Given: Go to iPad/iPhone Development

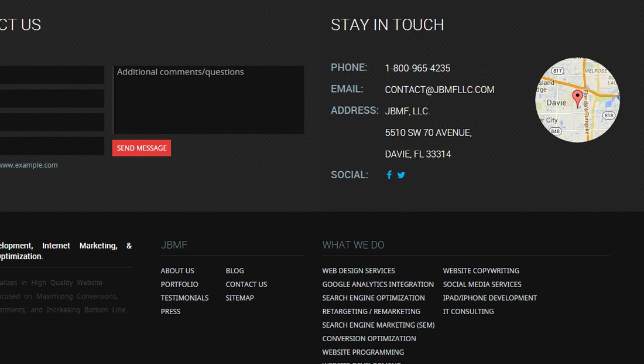Looking at the screenshot, I should (x=490, y=298).
